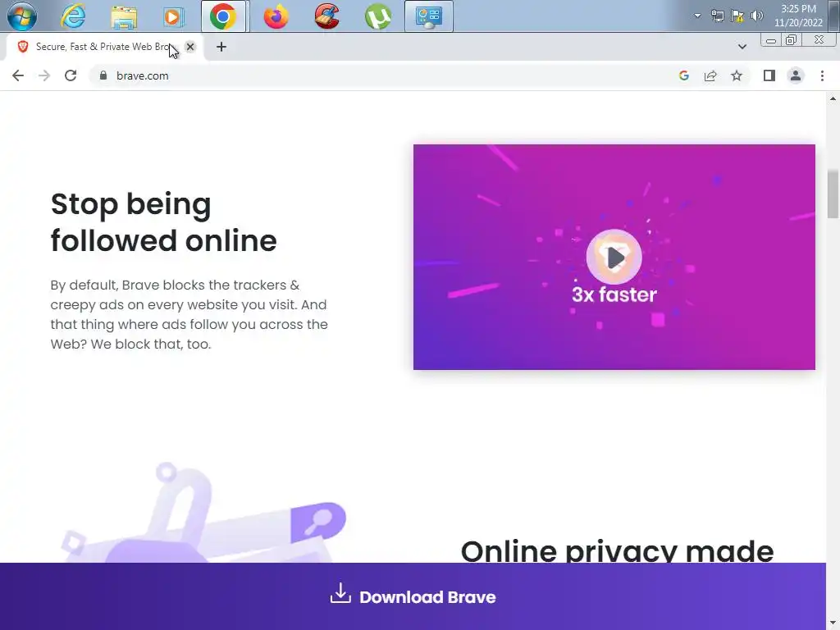Screen dimensions: 840x630
Task: Play the '3x faster' video
Action: point(614,257)
